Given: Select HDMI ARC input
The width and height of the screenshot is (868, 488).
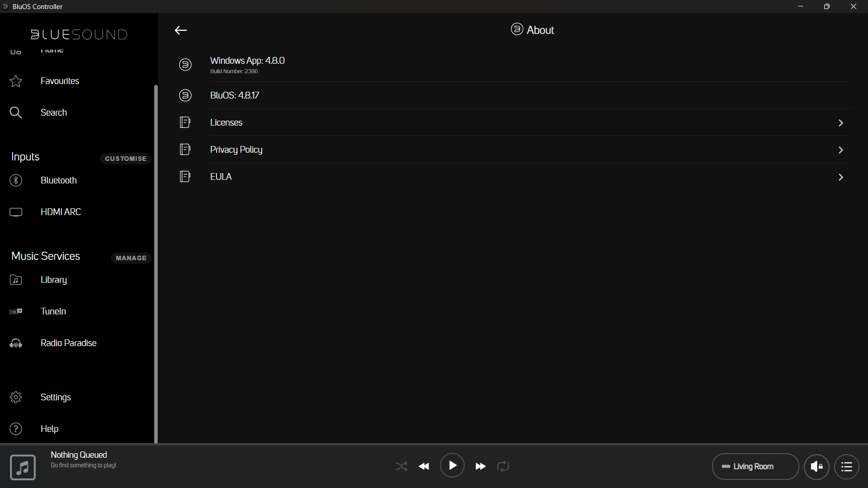Looking at the screenshot, I should point(61,212).
